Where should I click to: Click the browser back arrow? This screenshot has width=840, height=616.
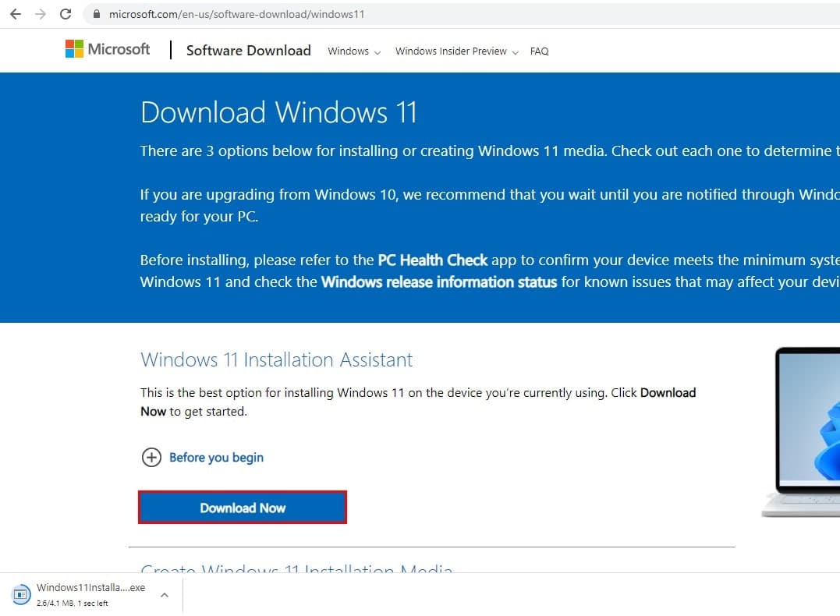point(16,14)
